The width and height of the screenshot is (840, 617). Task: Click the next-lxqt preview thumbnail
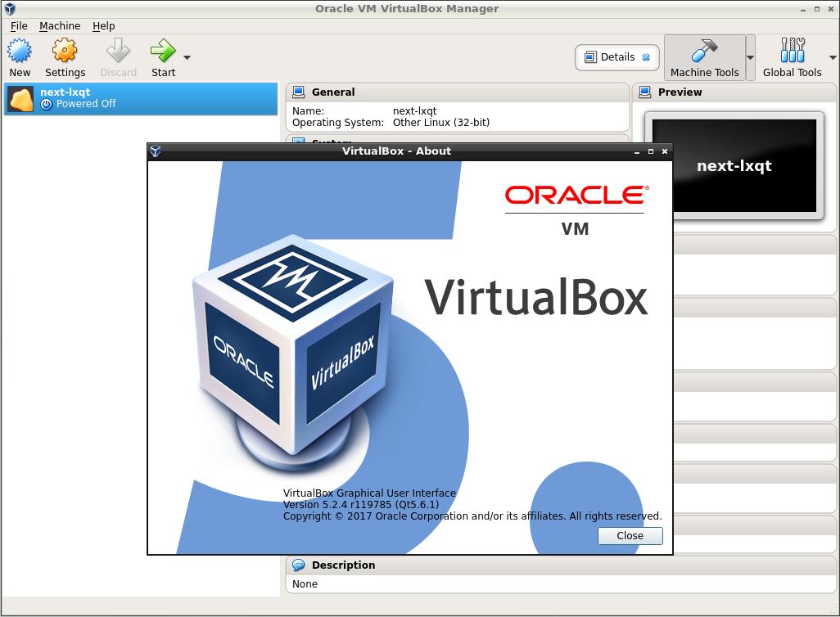tap(734, 165)
